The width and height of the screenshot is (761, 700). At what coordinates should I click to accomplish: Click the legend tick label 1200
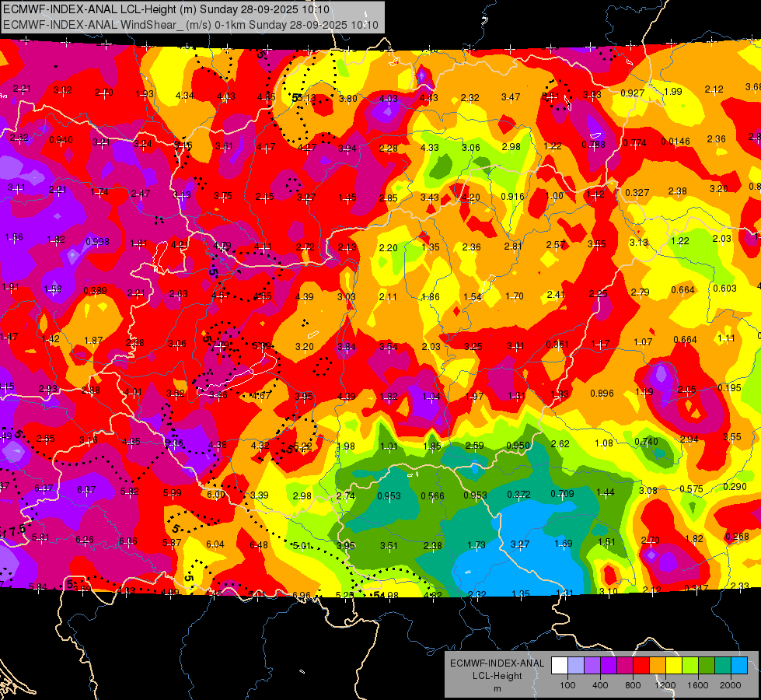click(x=665, y=685)
